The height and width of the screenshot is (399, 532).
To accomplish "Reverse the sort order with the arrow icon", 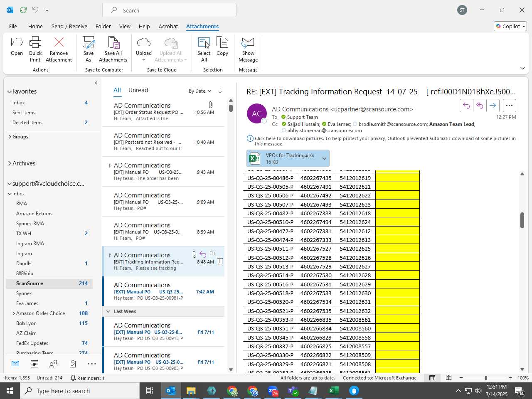I will click(220, 91).
